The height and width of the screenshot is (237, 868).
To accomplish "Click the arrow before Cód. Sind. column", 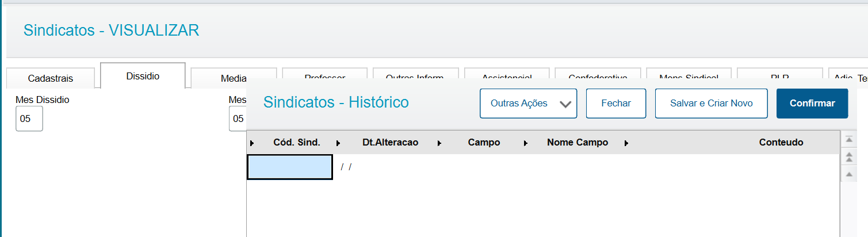I will [252, 143].
